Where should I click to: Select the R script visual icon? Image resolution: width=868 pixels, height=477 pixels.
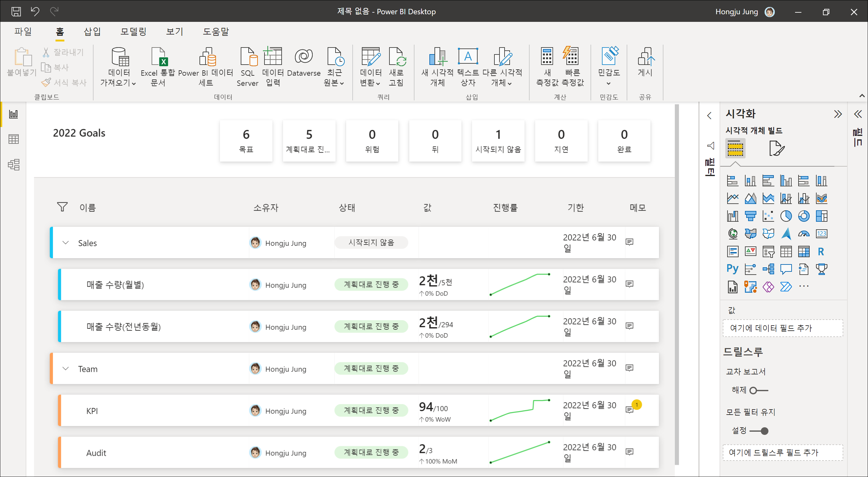click(821, 251)
